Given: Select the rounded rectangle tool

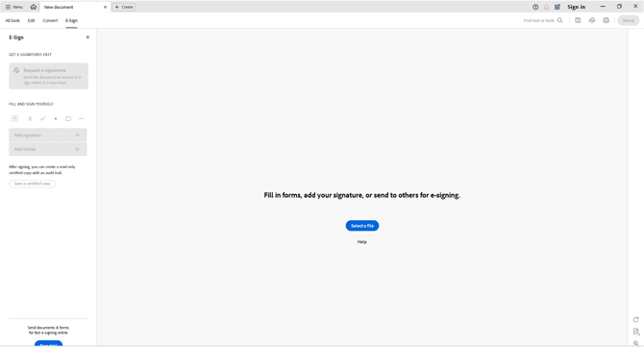Looking at the screenshot, I should click(68, 118).
